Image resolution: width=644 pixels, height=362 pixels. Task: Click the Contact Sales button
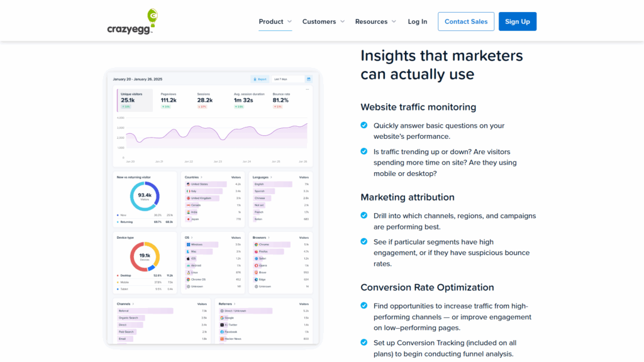(x=466, y=21)
